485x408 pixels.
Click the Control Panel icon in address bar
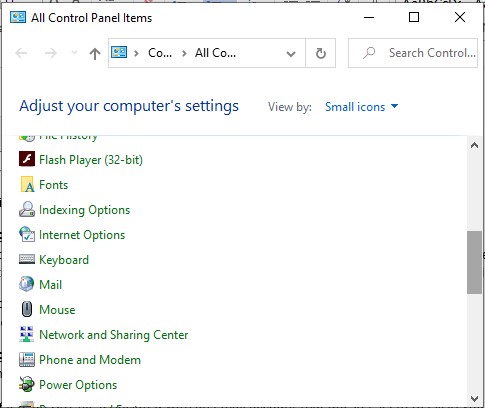tap(119, 52)
